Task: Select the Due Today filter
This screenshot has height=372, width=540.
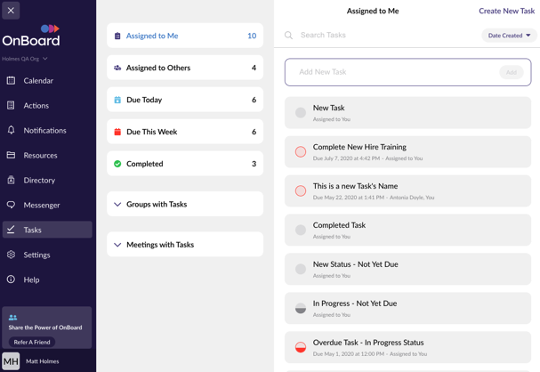Action: pos(185,100)
